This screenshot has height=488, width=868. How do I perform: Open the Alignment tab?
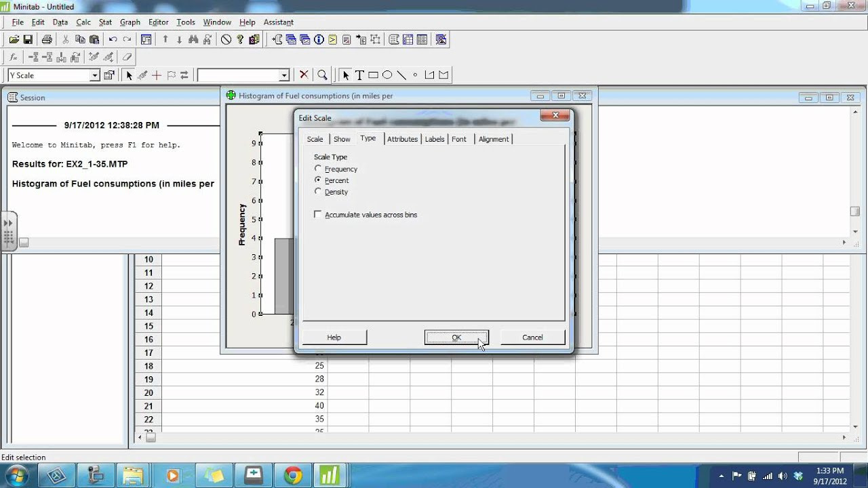(494, 139)
